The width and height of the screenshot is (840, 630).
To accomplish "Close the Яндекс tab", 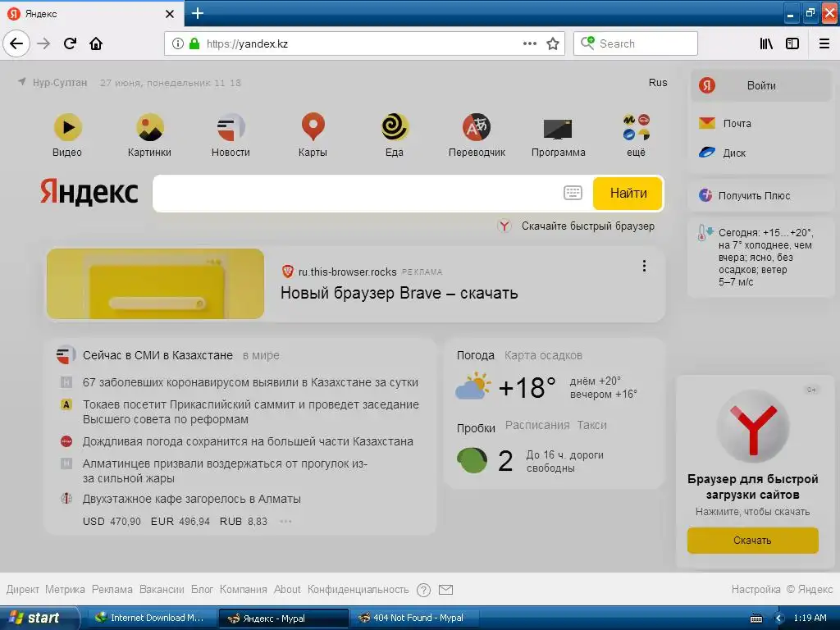I will [x=170, y=14].
